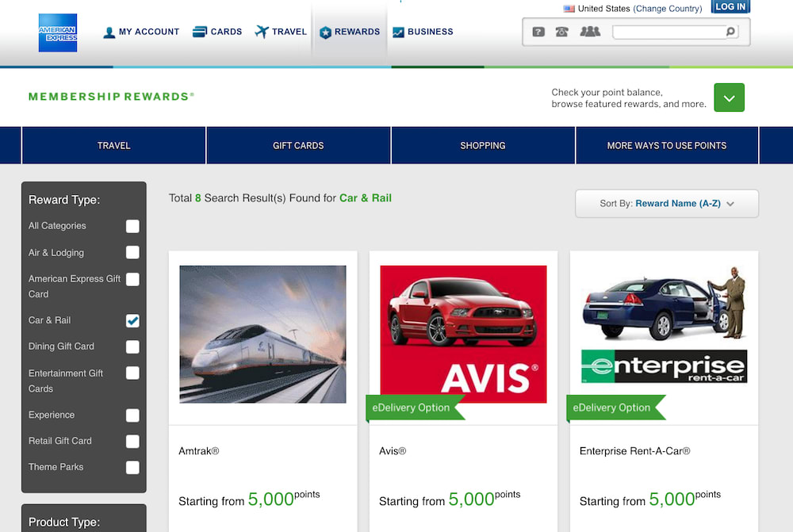Open the MY ACCOUNT menu

coord(149,32)
